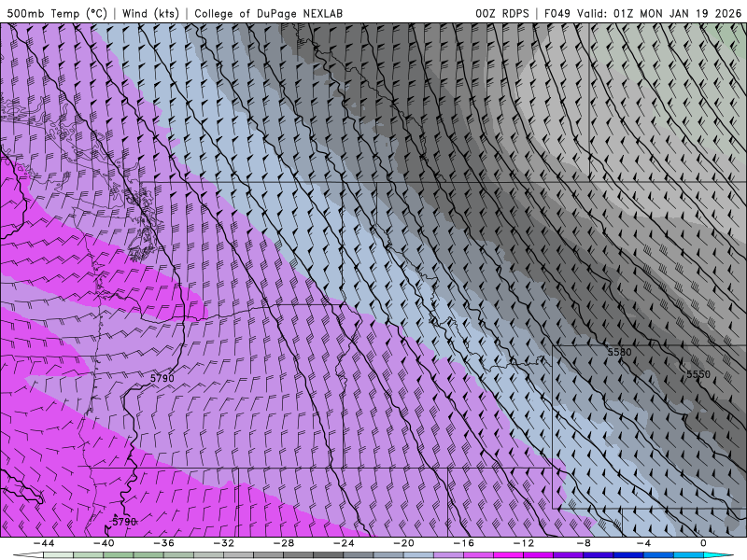Click the -8 color scale label
Image resolution: width=747 pixels, height=560 pixels.
coord(585,543)
